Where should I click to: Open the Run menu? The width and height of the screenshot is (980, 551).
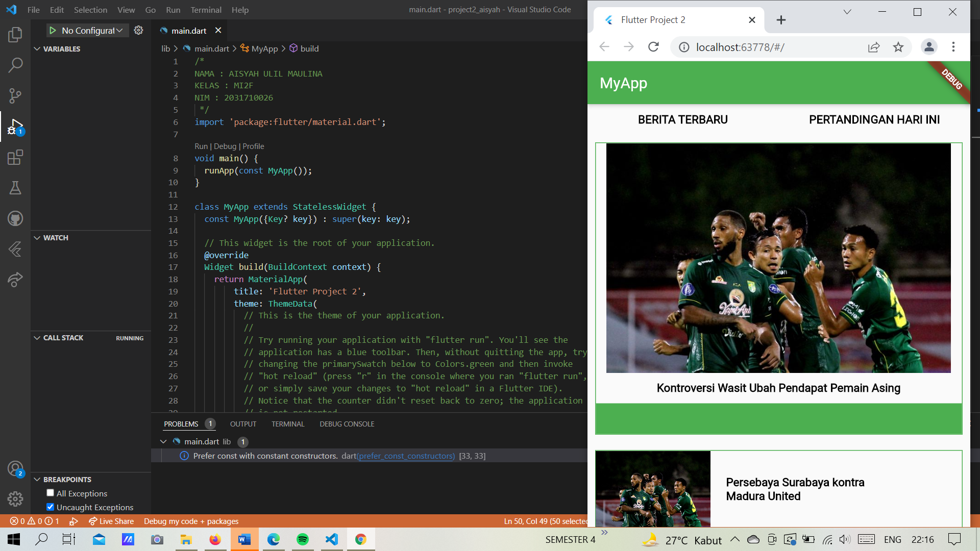point(173,10)
